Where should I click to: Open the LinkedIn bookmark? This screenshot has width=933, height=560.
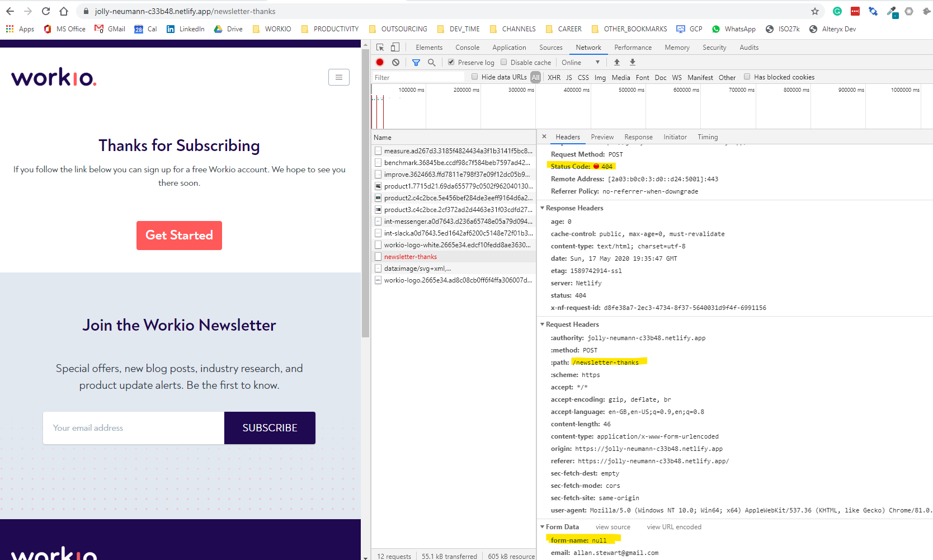coord(185,29)
